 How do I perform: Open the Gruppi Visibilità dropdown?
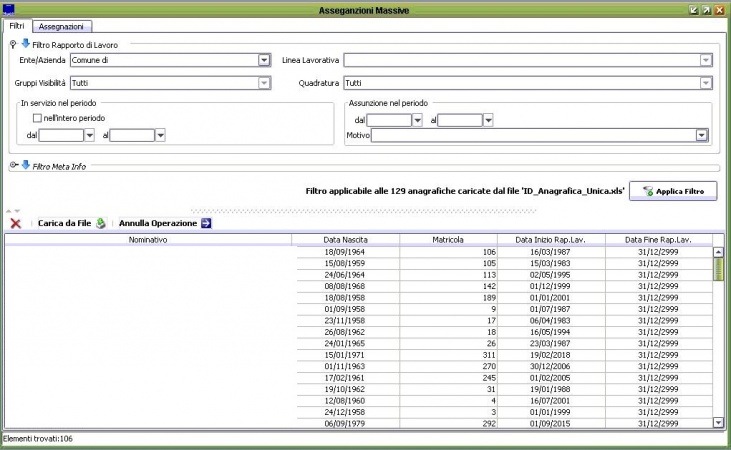(x=264, y=83)
